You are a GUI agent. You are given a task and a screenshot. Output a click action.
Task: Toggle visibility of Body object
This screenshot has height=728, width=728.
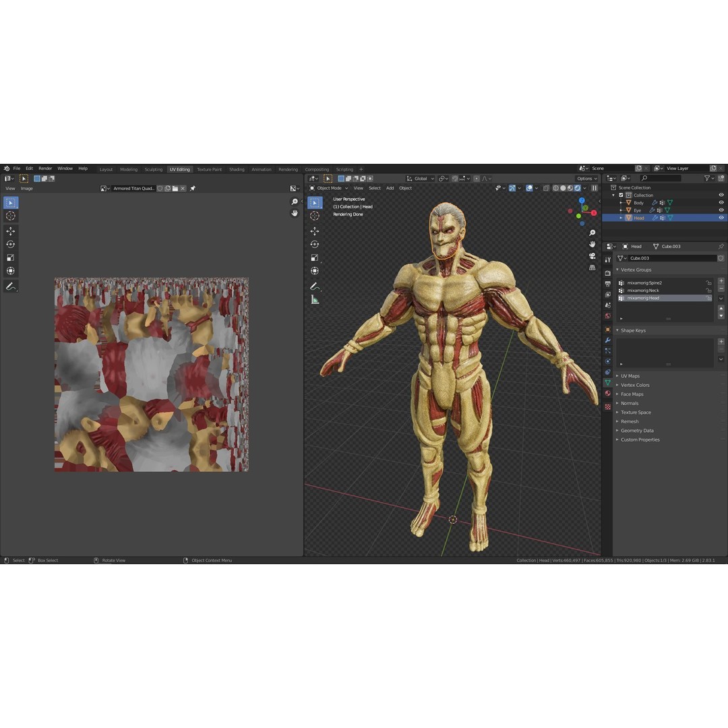(x=721, y=202)
